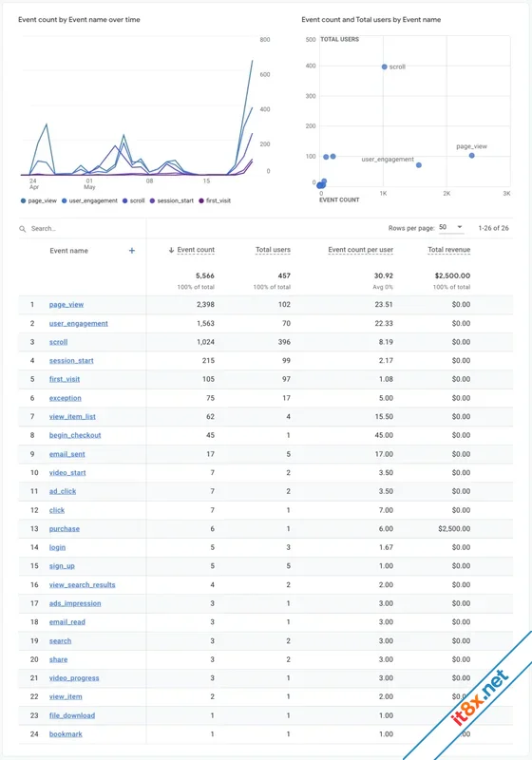532x760 pixels.
Task: Open the session_start event link
Action: (71, 361)
